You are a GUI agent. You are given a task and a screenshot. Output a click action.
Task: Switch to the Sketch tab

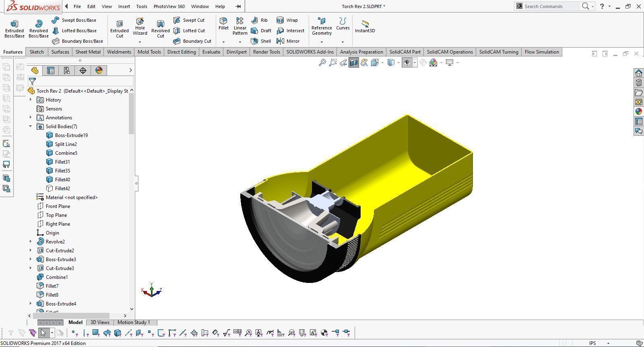coord(37,52)
